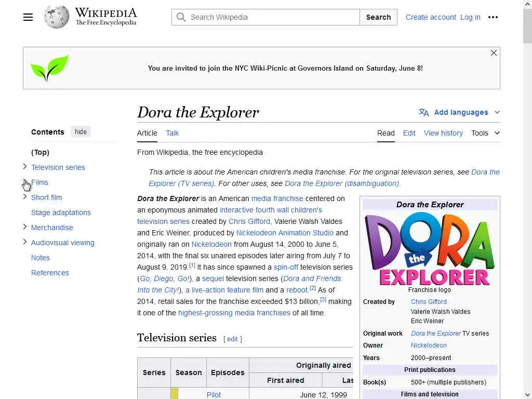This screenshot has width=532, height=399.
Task: Open Dora the Explorer (disambiguation) link
Action: click(342, 183)
